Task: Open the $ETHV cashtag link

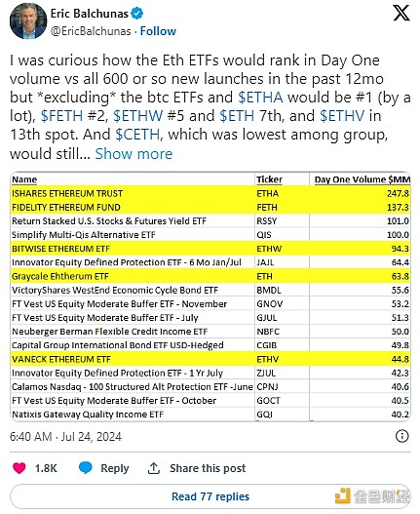Action: pyautogui.click(x=342, y=116)
